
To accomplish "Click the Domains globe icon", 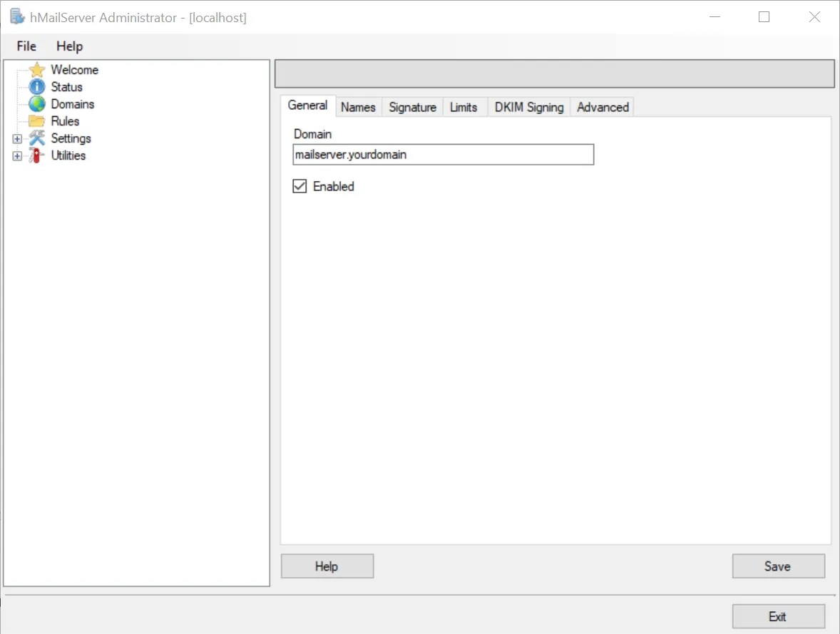I will coord(37,104).
